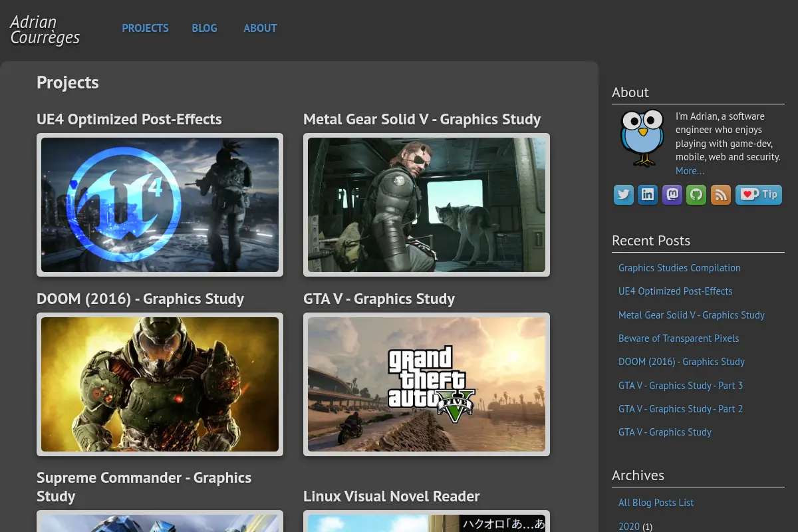Open the UE4 Optimized Post-Effects thumbnail
798x532 pixels.
[x=160, y=205]
